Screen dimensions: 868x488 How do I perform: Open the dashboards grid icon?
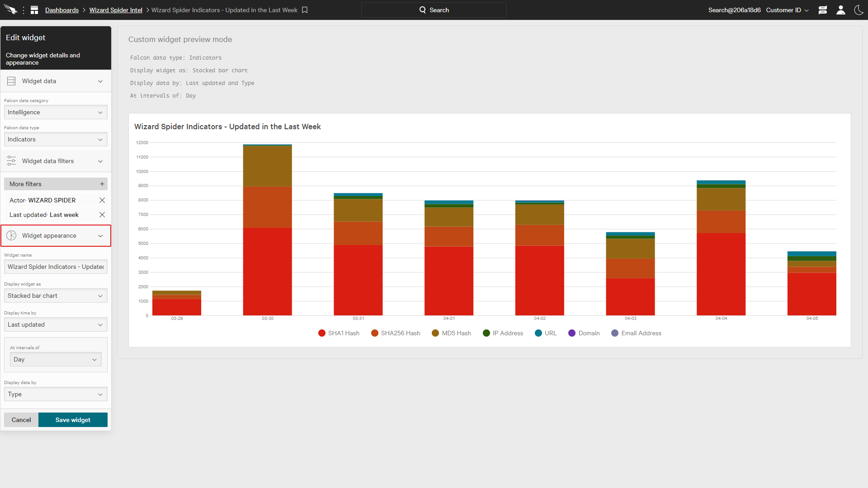tap(34, 10)
